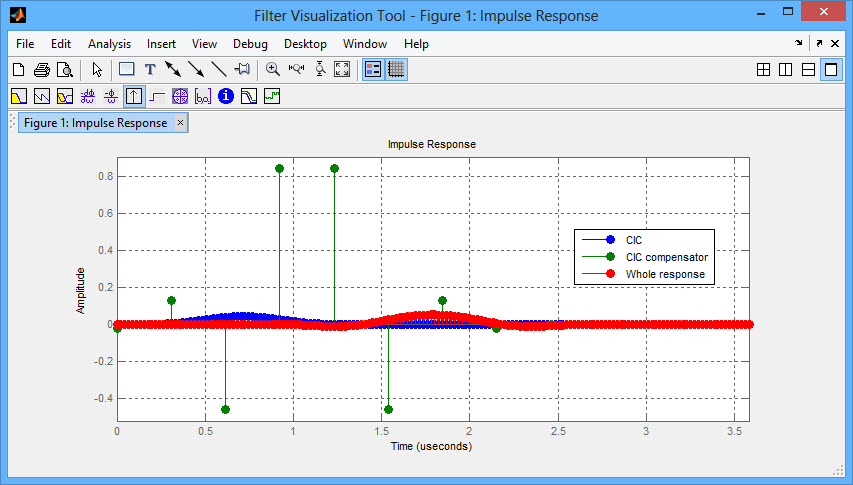Click the red Whole response legend marker
Screen dimensions: 853x485
coord(610,273)
